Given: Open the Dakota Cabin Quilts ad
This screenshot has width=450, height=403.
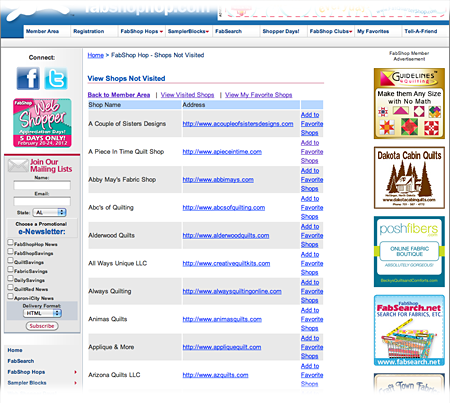Looking at the screenshot, I should [x=409, y=178].
